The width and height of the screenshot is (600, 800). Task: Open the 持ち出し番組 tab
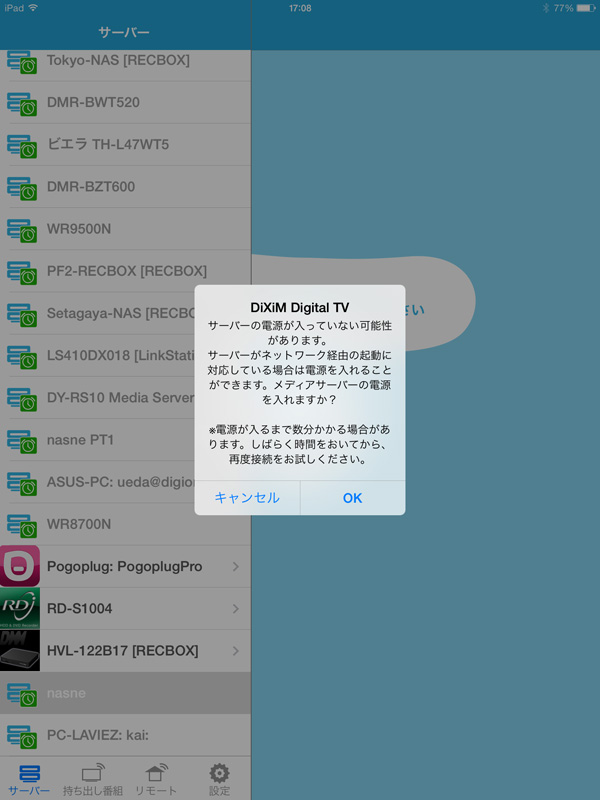tap(93, 780)
